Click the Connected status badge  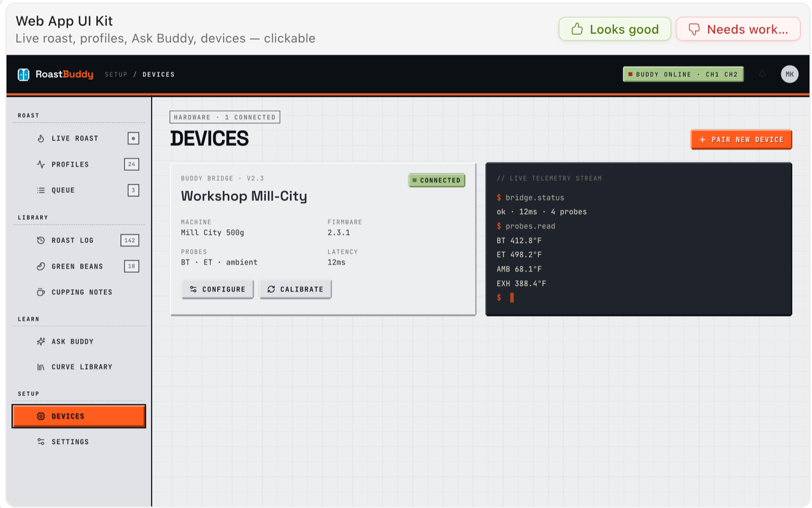tap(436, 180)
